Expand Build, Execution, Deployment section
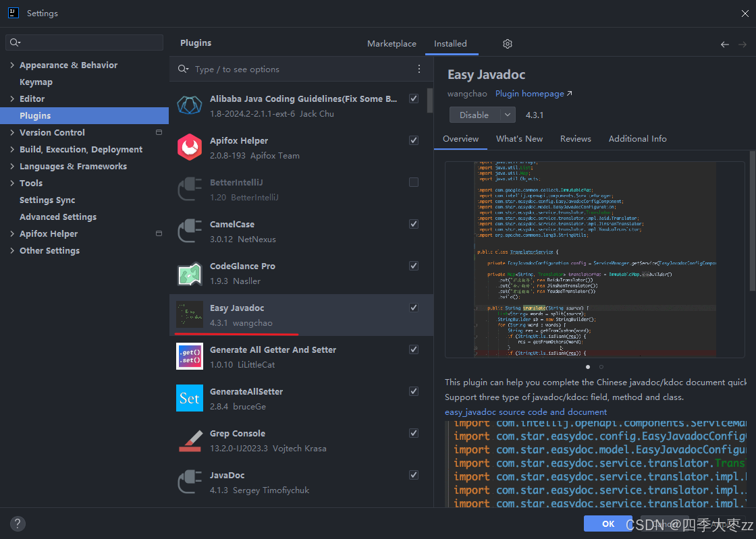The width and height of the screenshot is (756, 539). (12, 149)
